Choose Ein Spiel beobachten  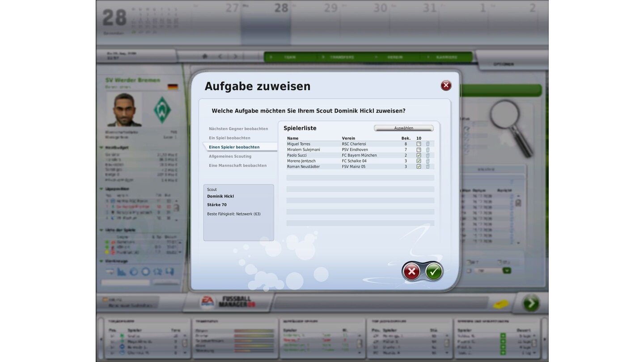coord(229,138)
